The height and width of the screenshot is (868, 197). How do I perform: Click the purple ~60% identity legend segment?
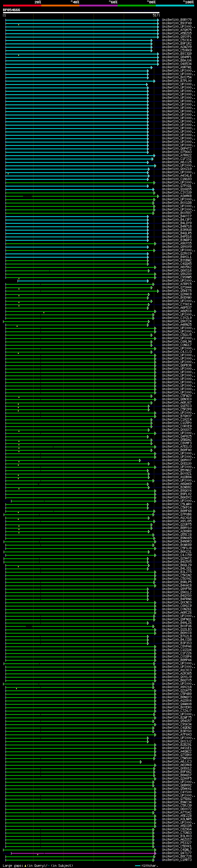pos(99,6)
